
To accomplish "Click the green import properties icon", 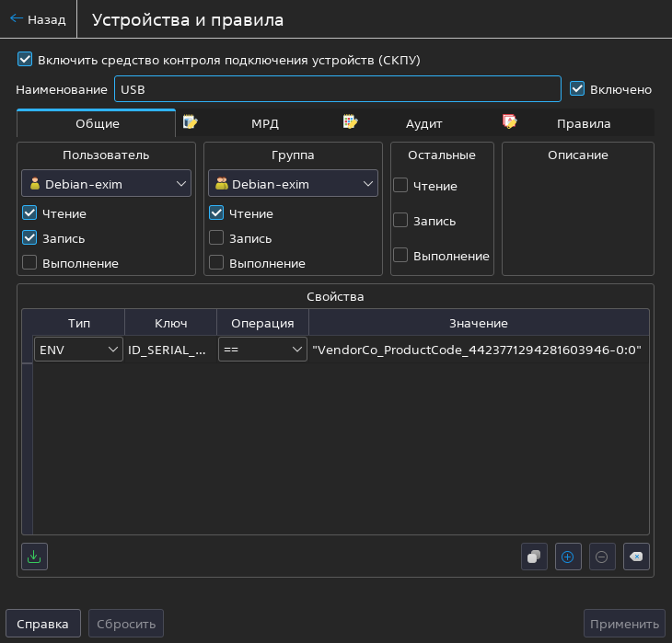I will coord(34,557).
